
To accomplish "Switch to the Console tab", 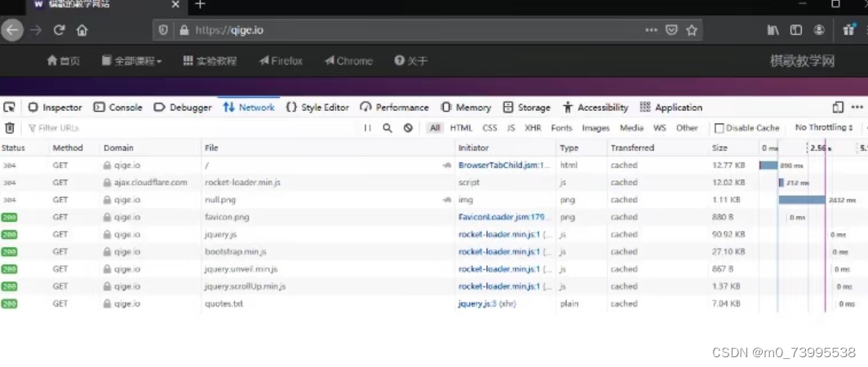I will [x=118, y=108].
